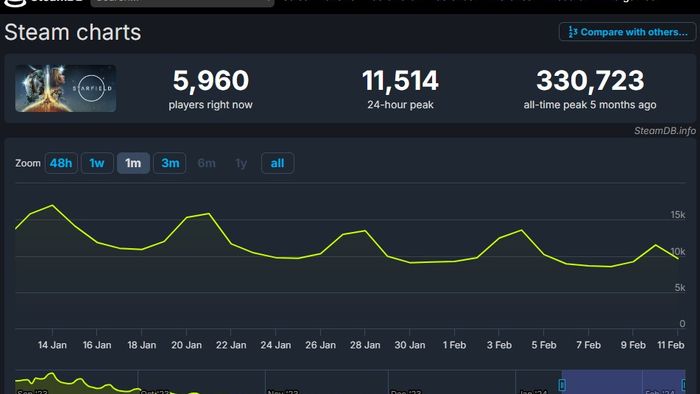Click the SteamDB logo icon
Image resolution: width=700 pixels, height=394 pixels.
[15, 2]
